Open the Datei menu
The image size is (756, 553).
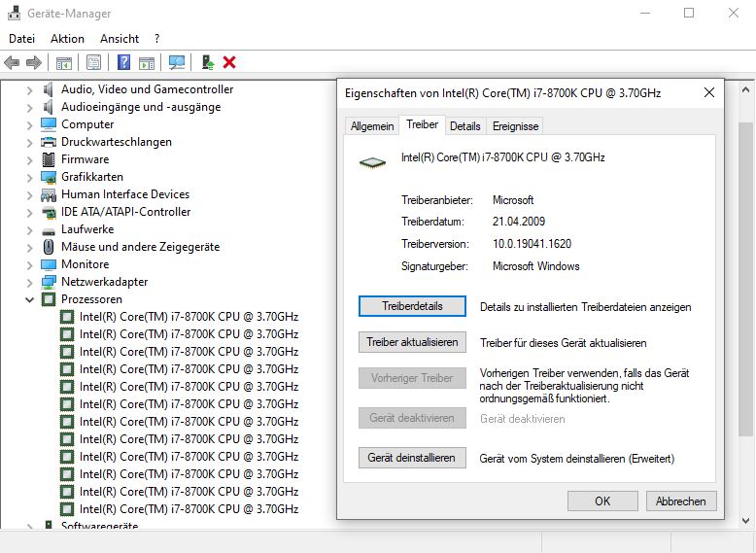point(21,39)
